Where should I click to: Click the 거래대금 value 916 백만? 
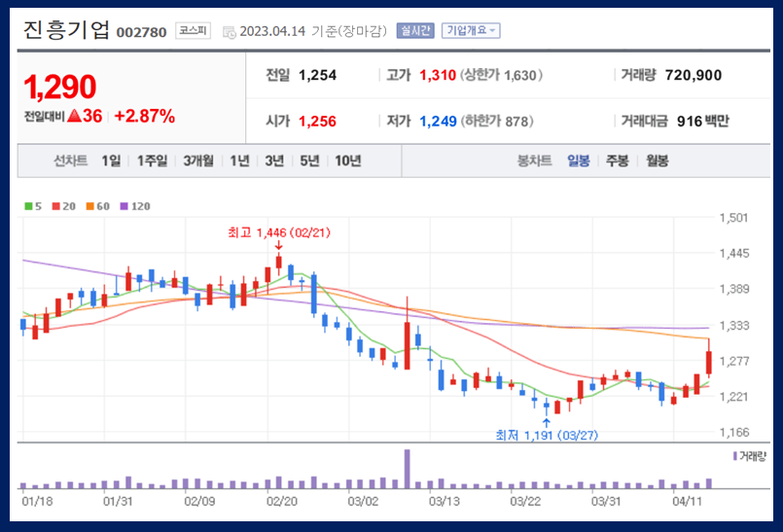[x=703, y=121]
